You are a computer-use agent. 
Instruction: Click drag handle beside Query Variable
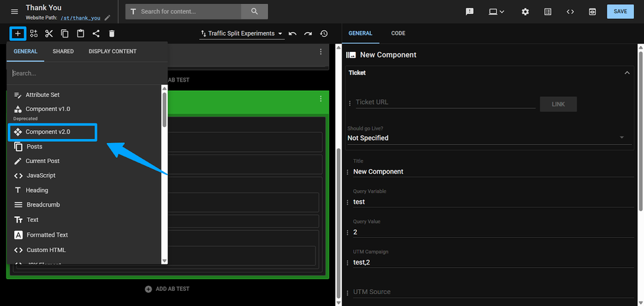point(348,203)
